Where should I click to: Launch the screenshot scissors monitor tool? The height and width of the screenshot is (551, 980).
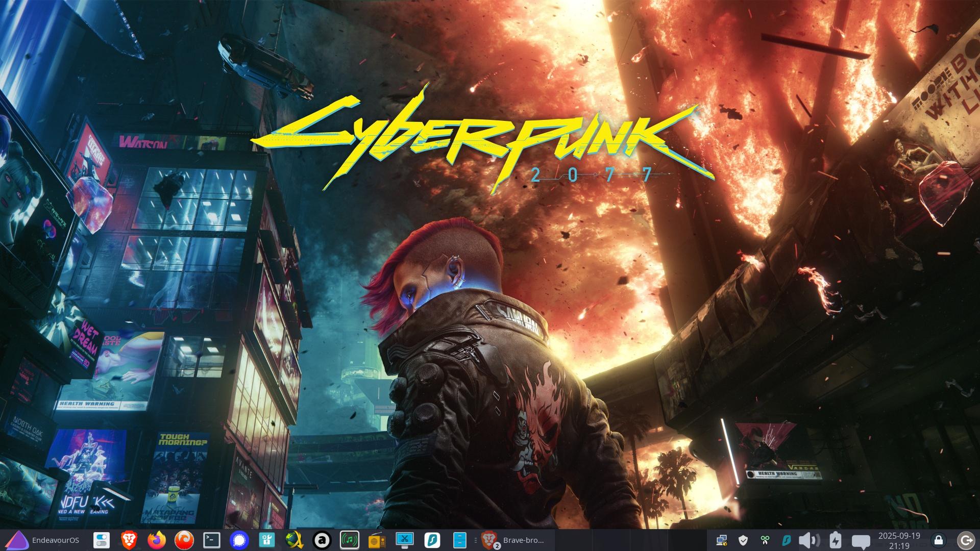pos(405,540)
